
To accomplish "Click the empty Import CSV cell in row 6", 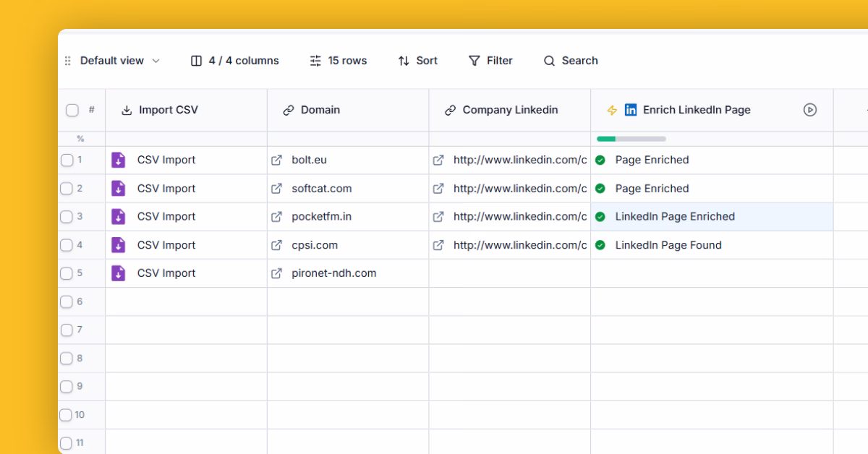I will click(186, 301).
